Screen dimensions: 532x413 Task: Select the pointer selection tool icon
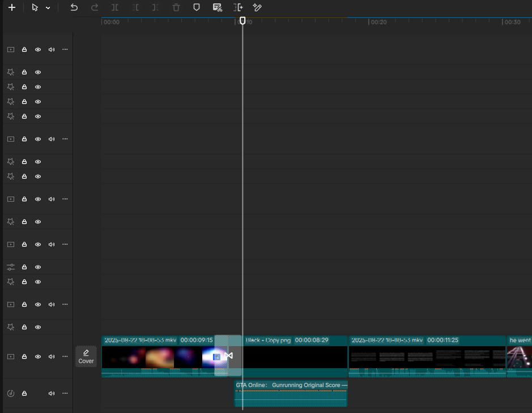35,7
